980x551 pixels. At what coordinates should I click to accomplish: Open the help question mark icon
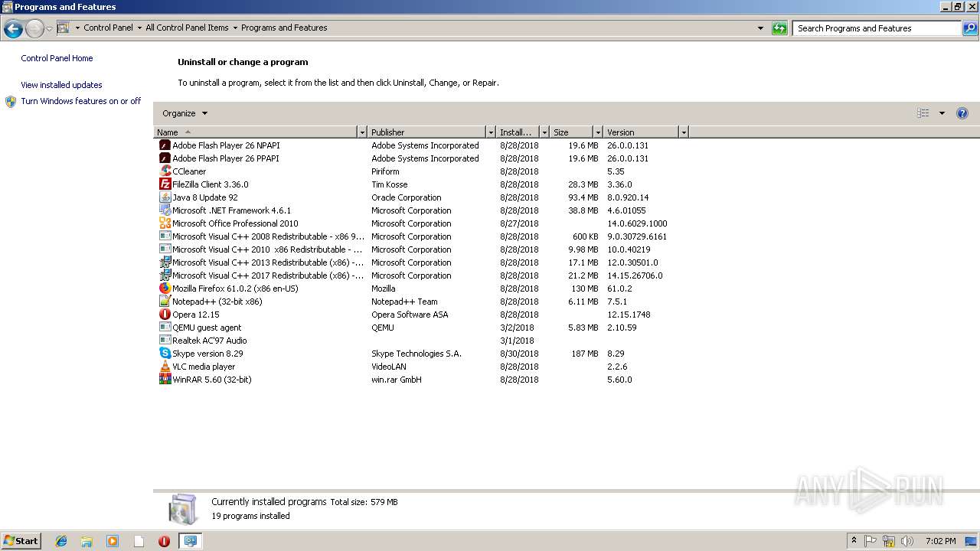962,113
